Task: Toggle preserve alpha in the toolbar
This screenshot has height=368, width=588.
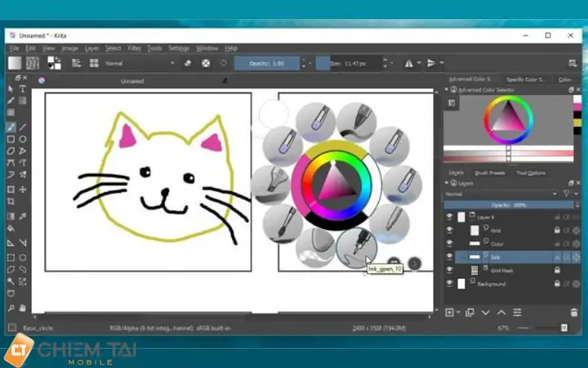Action: (x=206, y=63)
